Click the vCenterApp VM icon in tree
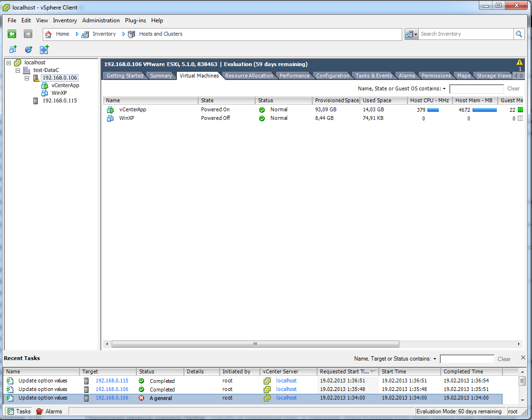 (45, 86)
